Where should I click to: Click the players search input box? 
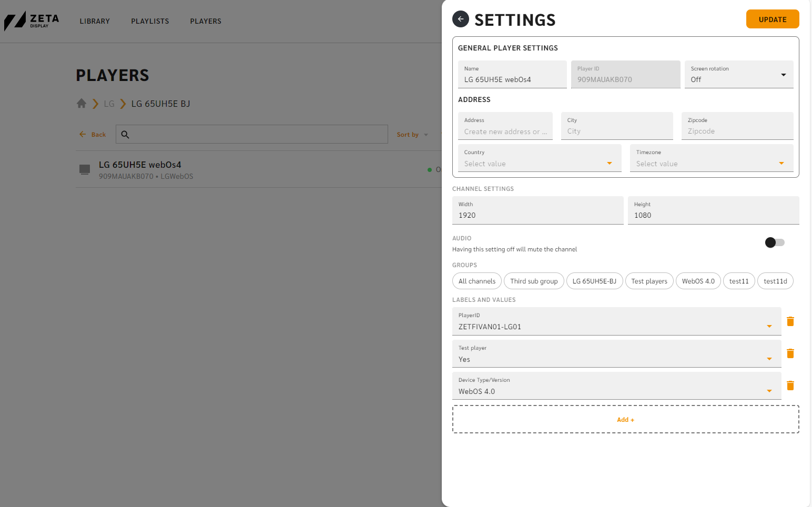click(x=252, y=134)
